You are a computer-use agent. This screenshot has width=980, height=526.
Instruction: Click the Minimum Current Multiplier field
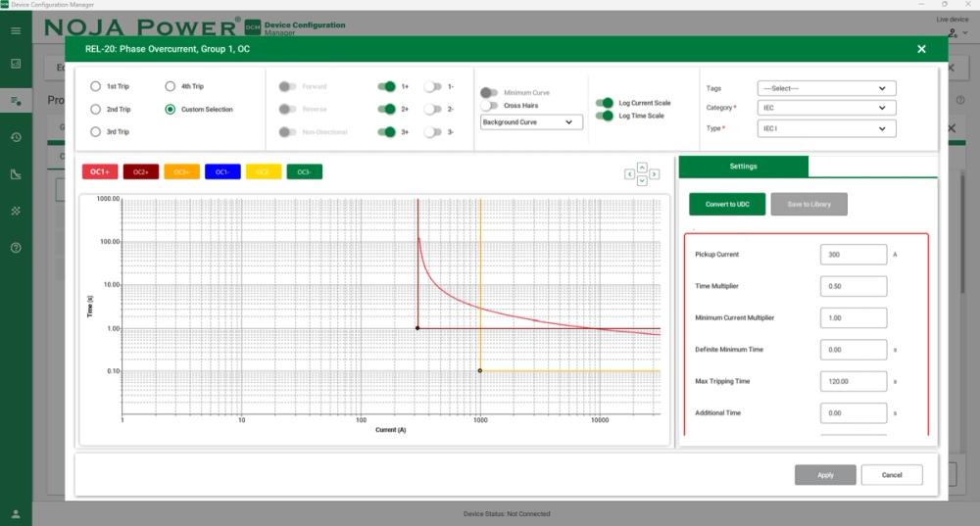coord(854,318)
